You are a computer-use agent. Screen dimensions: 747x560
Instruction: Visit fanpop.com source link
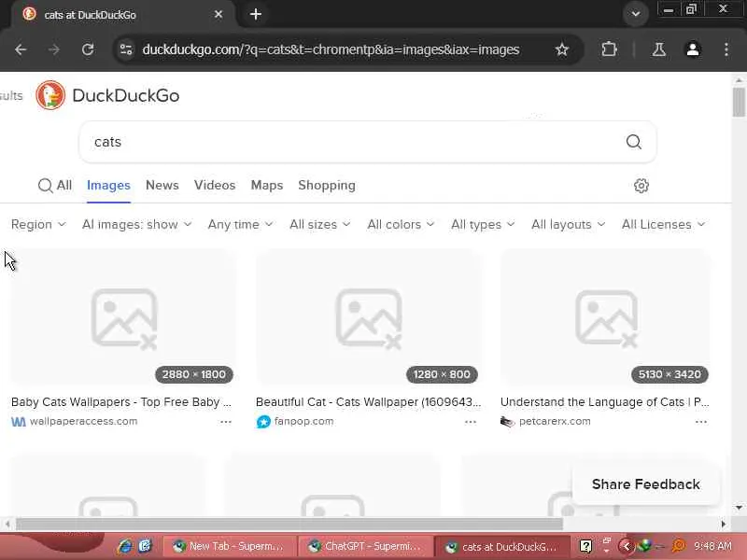(x=304, y=422)
